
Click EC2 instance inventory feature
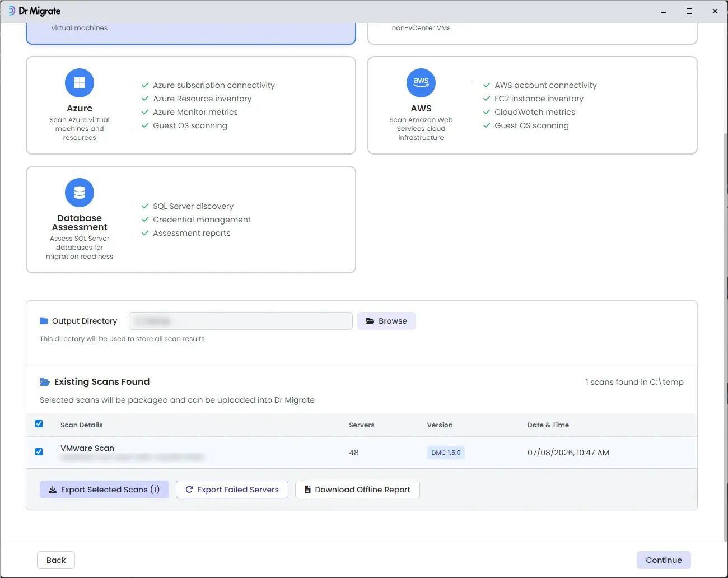(539, 99)
